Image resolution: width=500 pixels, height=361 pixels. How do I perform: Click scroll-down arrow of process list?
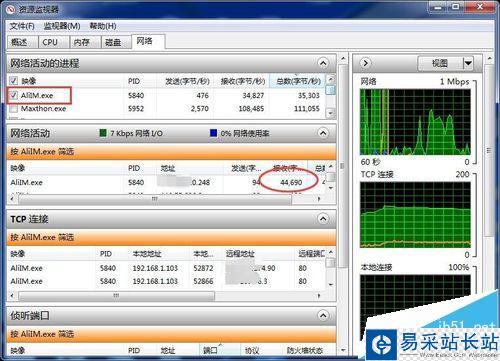pyautogui.click(x=330, y=113)
